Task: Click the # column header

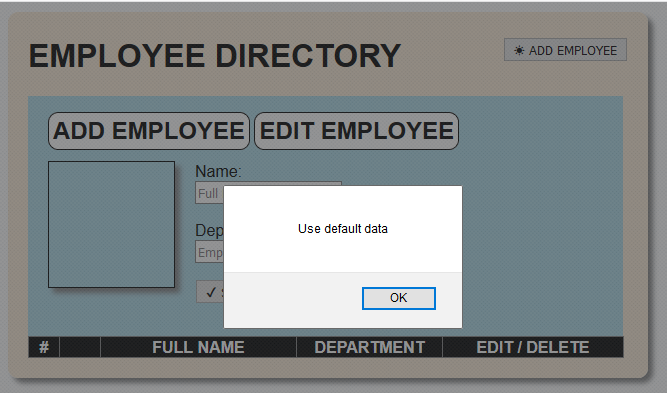Action: (44, 347)
